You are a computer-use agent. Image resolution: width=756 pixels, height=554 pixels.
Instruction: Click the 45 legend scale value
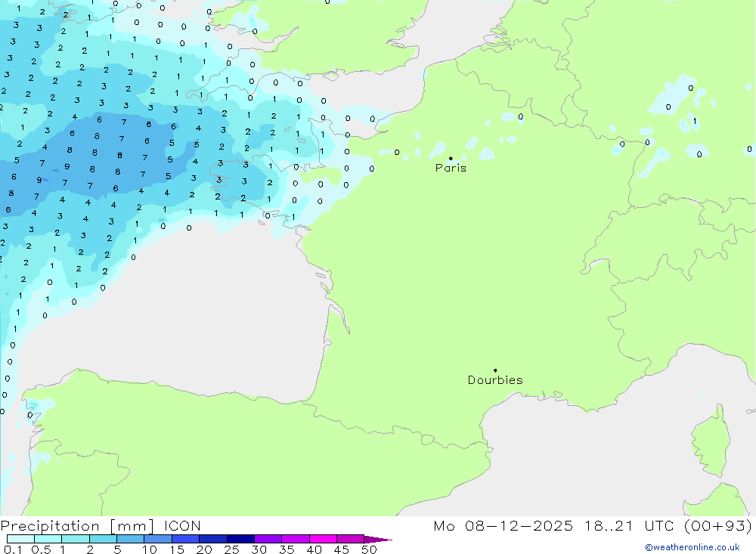point(342,549)
